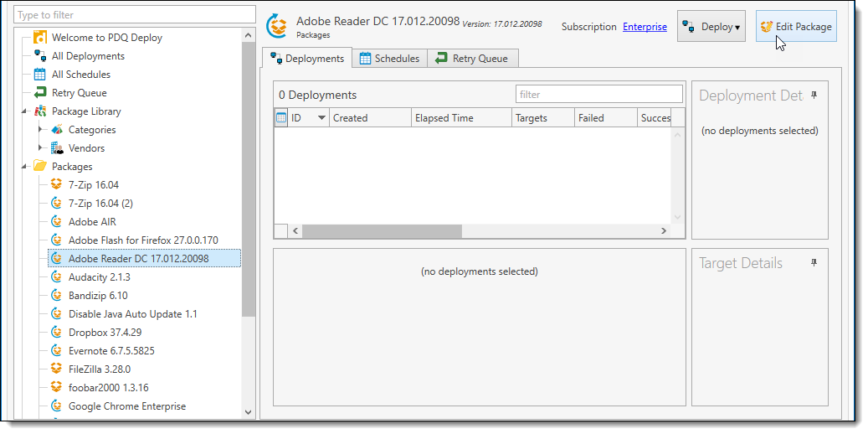The image size is (868, 434).
Task: Click the Succes column header
Action: [656, 117]
